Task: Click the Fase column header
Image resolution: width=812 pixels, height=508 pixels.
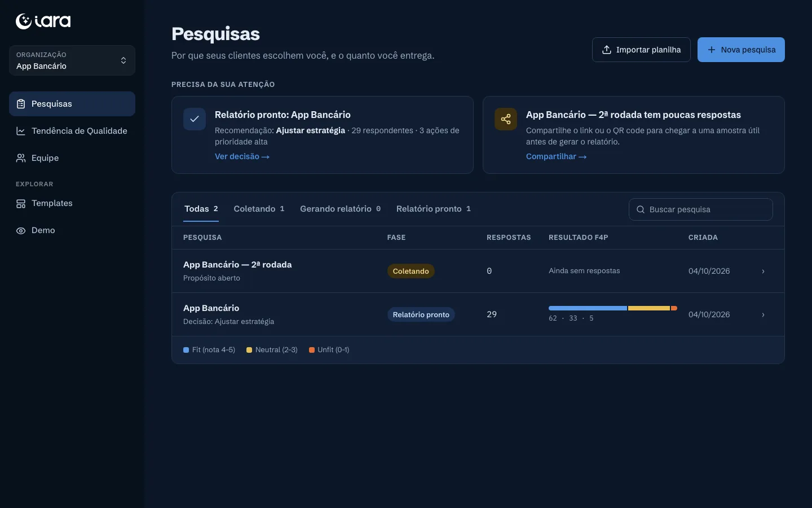Action: [x=396, y=238]
